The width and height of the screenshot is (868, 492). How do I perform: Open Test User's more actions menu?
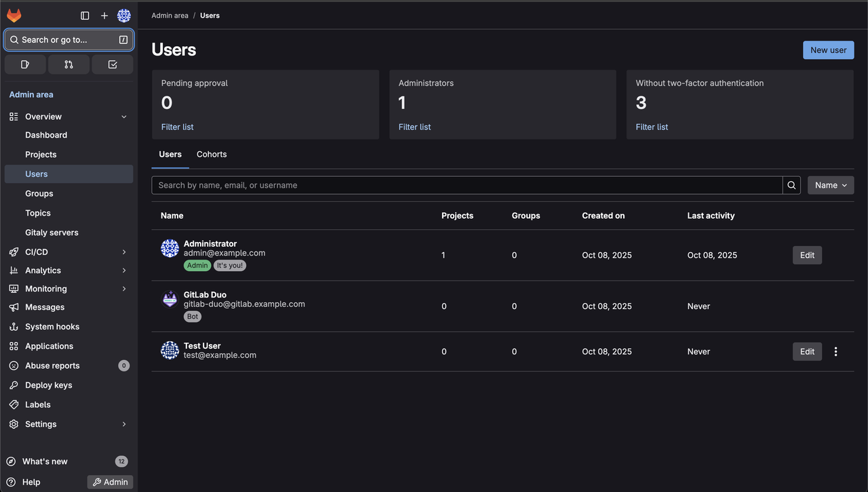tap(835, 352)
